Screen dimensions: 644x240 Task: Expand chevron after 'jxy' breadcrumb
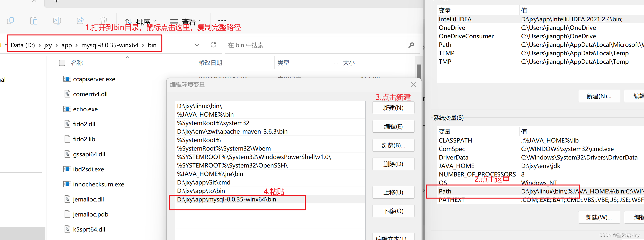[57, 45]
